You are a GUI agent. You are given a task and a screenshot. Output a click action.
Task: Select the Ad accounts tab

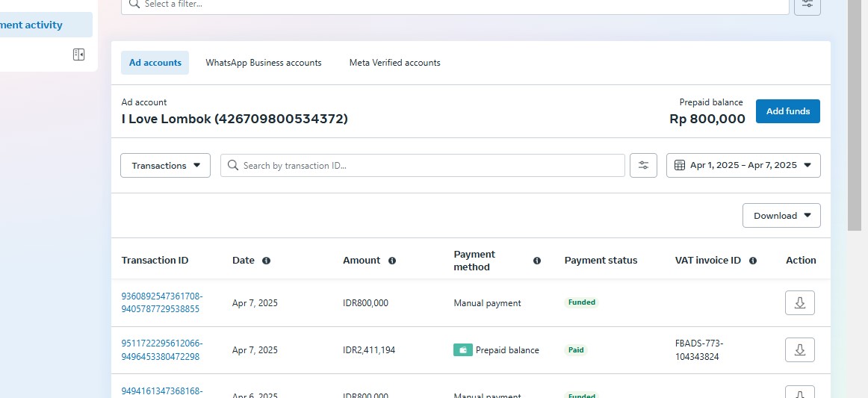point(155,63)
